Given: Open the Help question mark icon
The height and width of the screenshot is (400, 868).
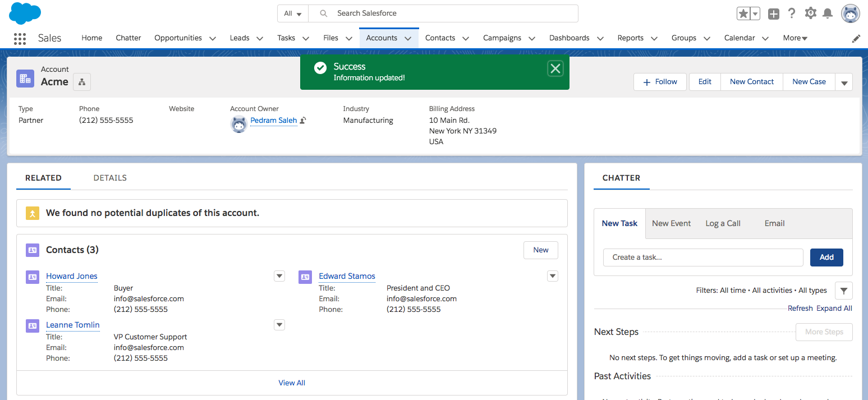Looking at the screenshot, I should point(792,13).
